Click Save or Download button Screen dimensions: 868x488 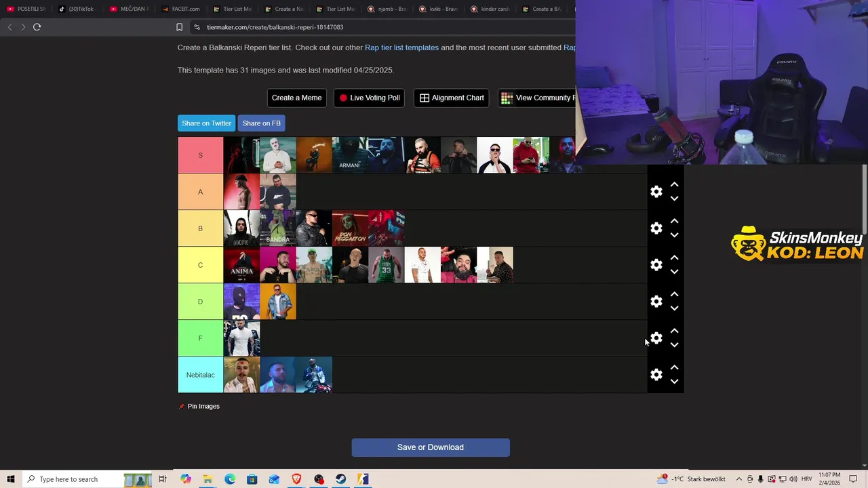[x=431, y=447]
